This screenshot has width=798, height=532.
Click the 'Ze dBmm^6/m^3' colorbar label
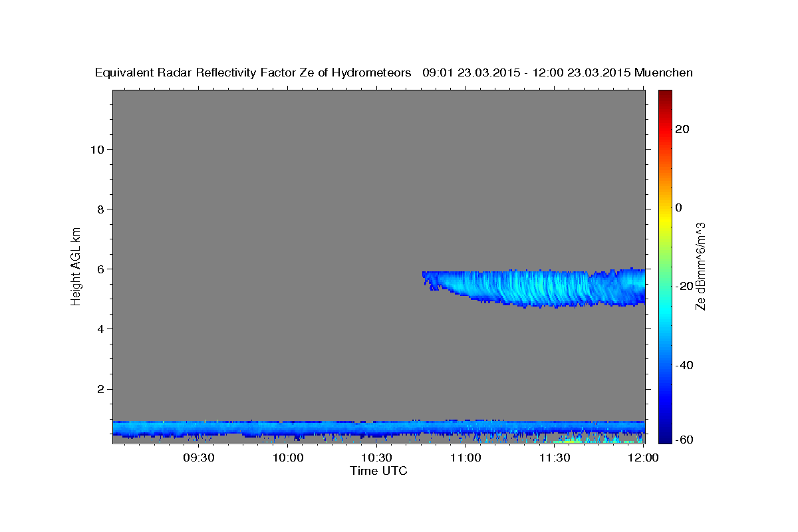[700, 266]
